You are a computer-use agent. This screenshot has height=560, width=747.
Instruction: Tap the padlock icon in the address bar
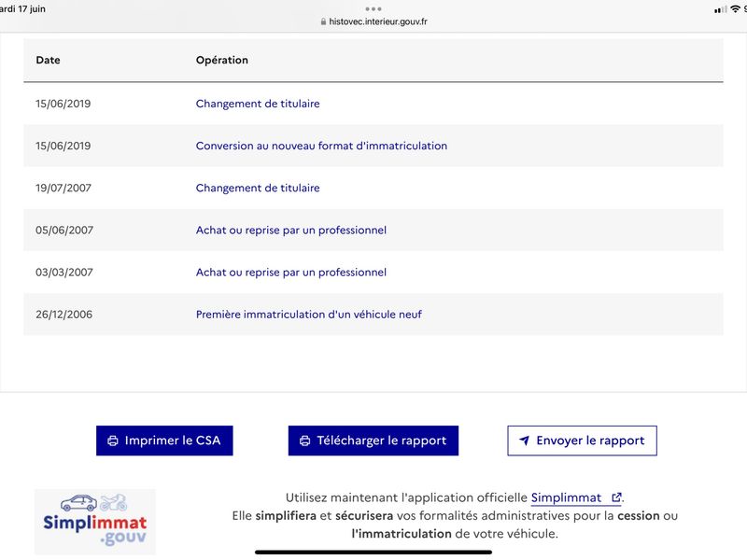point(323,21)
